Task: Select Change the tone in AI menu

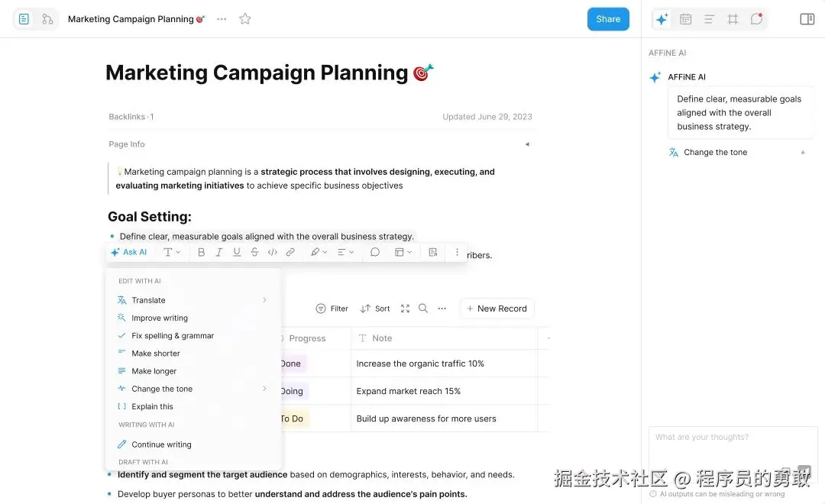Action: click(x=192, y=389)
